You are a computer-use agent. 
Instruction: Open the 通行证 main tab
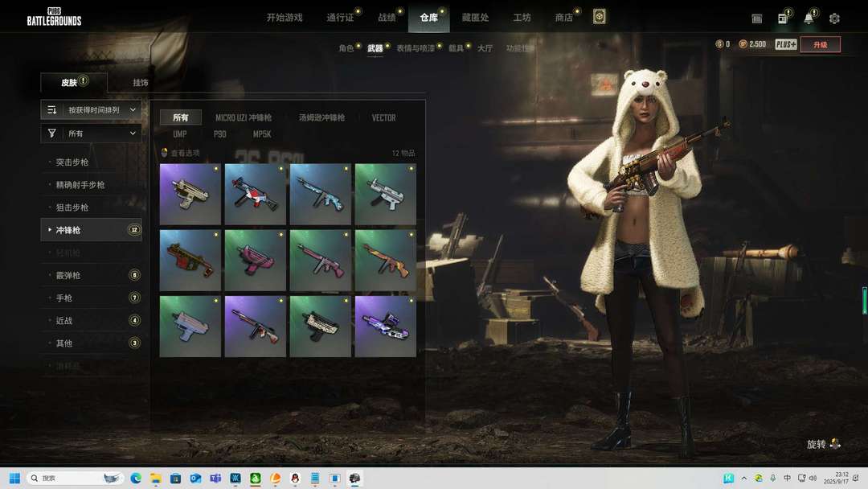click(340, 18)
